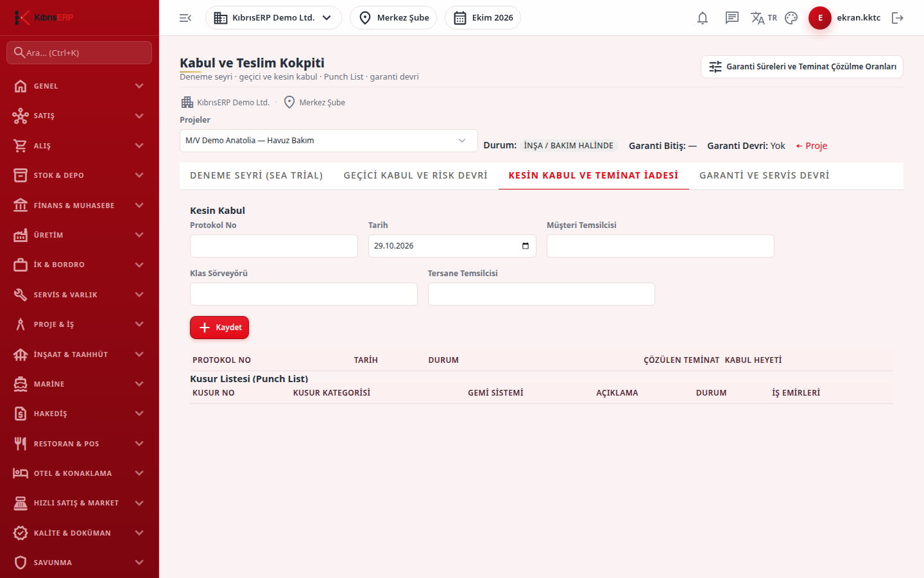Open the calendar picker in the Tarih field
Viewport: 924px width, 578px height.
[526, 246]
